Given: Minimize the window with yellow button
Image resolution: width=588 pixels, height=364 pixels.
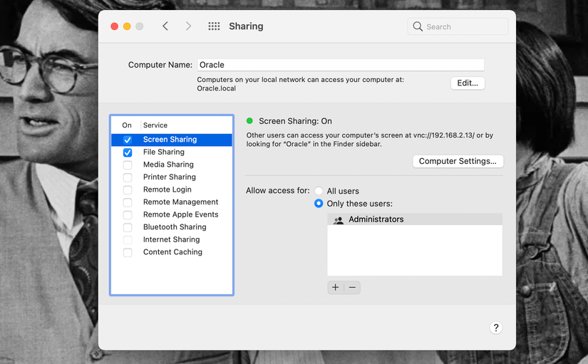Looking at the screenshot, I should tap(127, 26).
